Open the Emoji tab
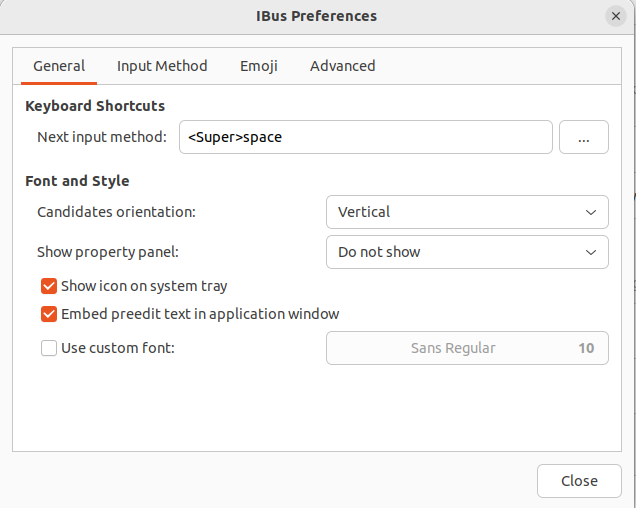Screen dimensions: 636x508 (258, 66)
